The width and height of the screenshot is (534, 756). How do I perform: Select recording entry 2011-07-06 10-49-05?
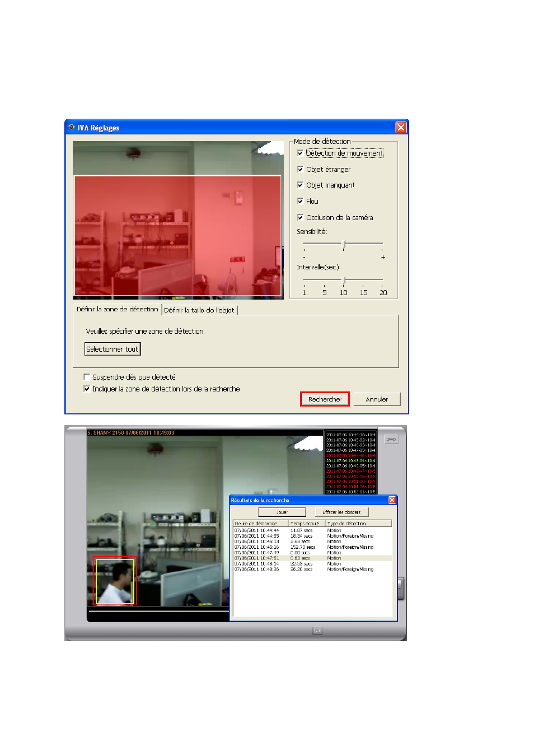pos(351,466)
